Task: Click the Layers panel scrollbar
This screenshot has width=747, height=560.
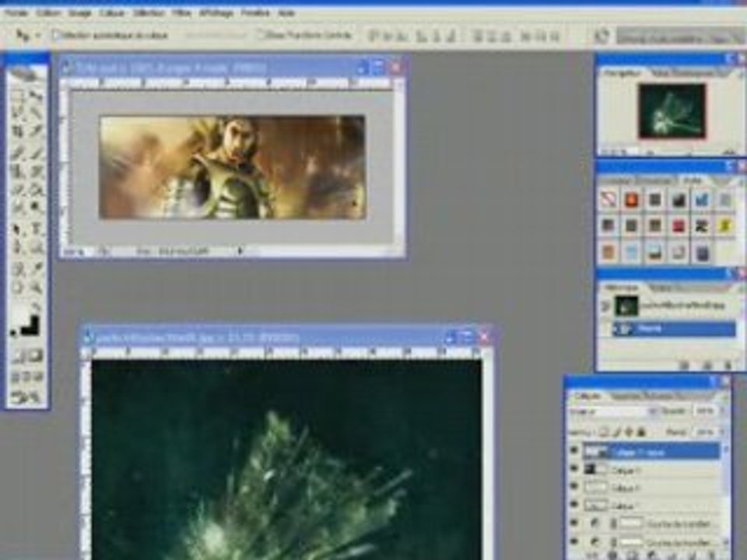Action: pyautogui.click(x=725, y=495)
